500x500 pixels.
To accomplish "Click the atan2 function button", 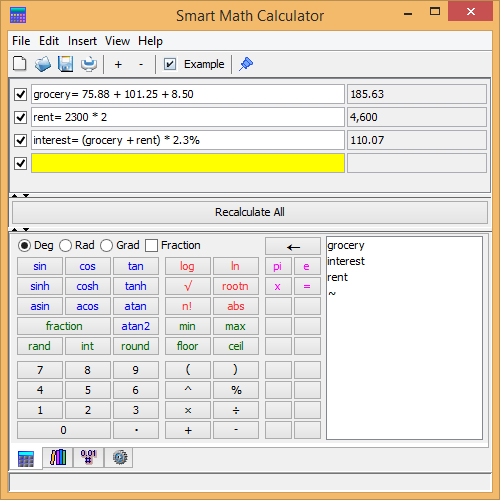I will (x=136, y=326).
